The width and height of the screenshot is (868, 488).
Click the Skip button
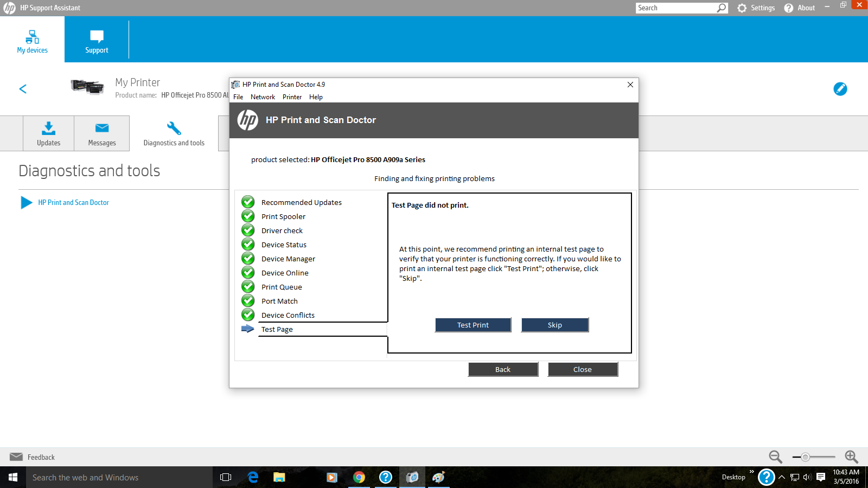555,325
